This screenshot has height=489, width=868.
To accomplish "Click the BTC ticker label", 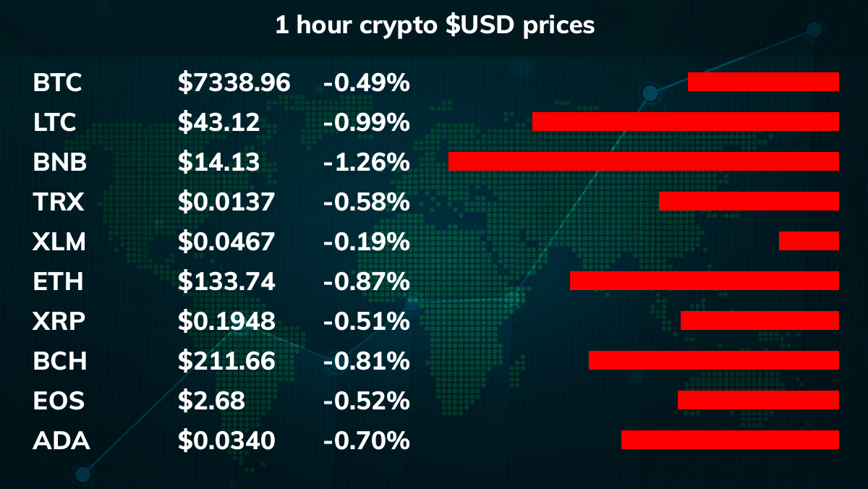I will [x=57, y=82].
